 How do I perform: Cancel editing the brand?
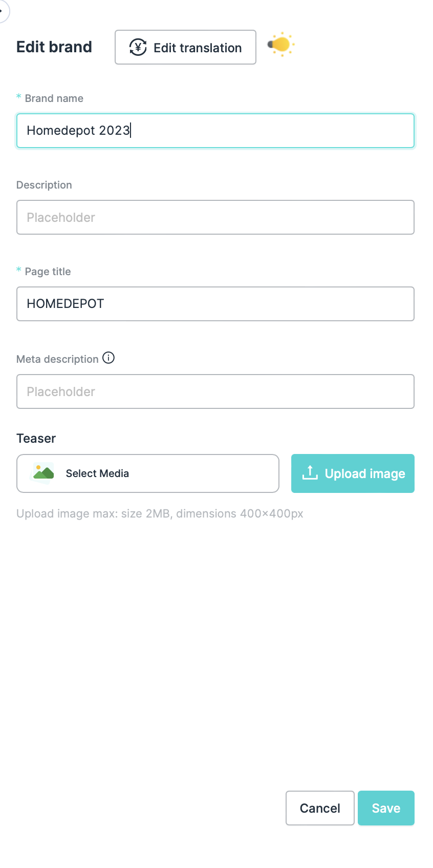[320, 808]
